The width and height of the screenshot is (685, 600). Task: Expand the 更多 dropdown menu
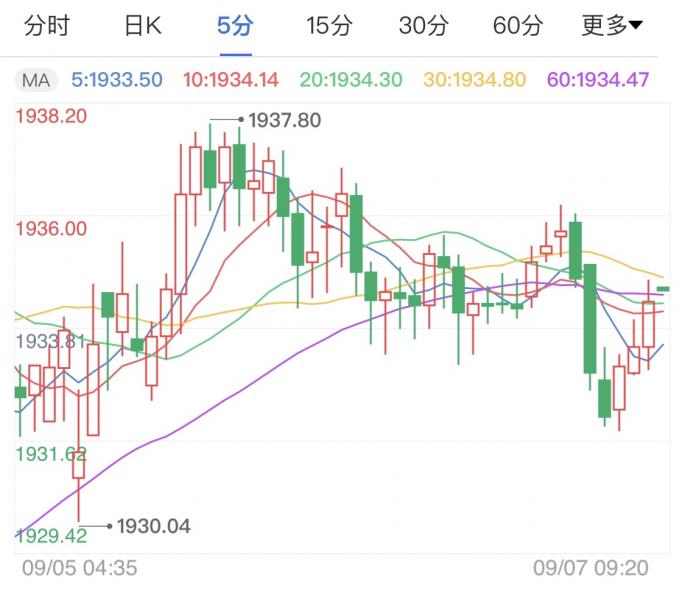pos(612,26)
